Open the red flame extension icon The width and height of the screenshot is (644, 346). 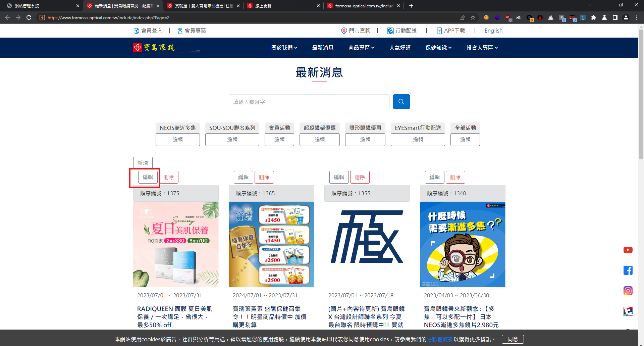[x=540, y=17]
